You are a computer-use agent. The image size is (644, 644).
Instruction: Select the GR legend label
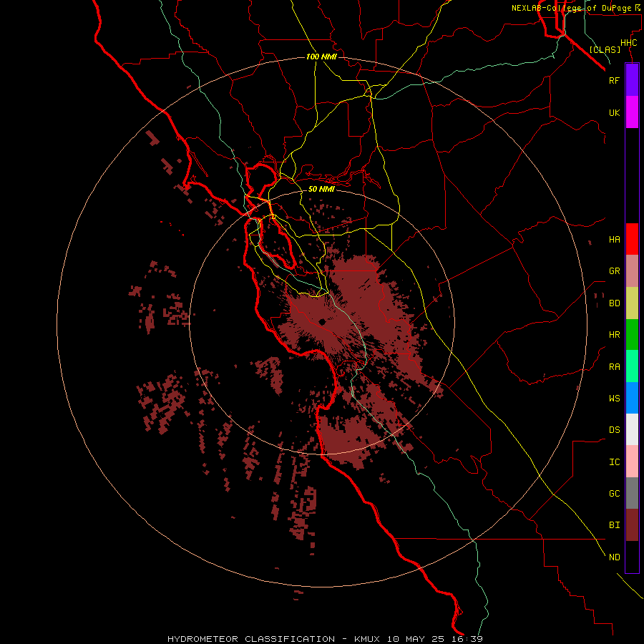(x=614, y=271)
